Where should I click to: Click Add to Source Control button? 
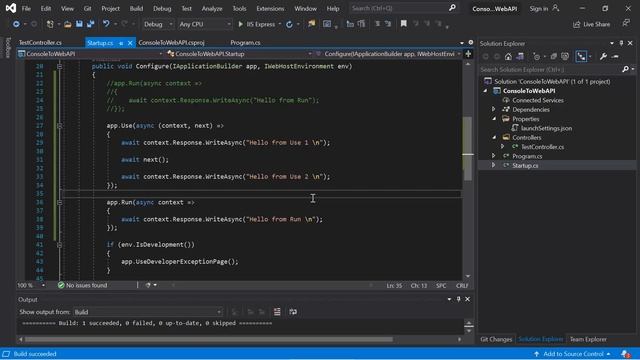(572, 354)
